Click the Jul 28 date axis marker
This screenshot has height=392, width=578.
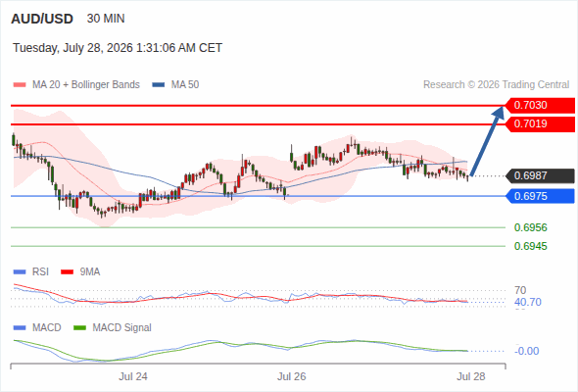tap(471, 376)
